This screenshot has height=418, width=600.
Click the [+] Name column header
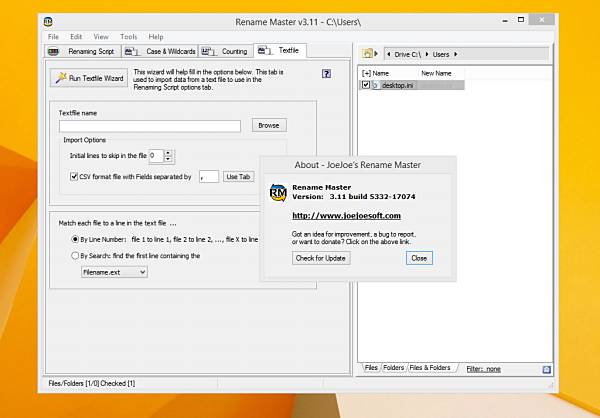coord(375,73)
